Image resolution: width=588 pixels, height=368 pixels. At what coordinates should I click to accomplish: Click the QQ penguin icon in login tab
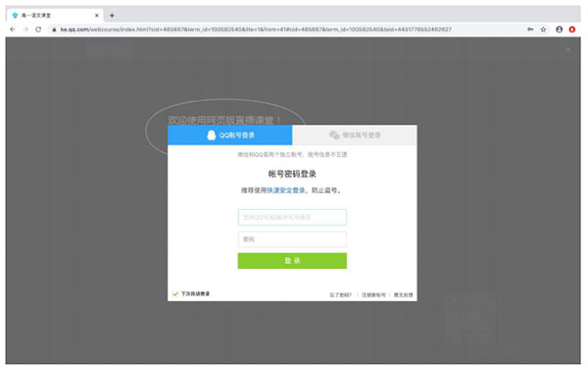tap(212, 135)
